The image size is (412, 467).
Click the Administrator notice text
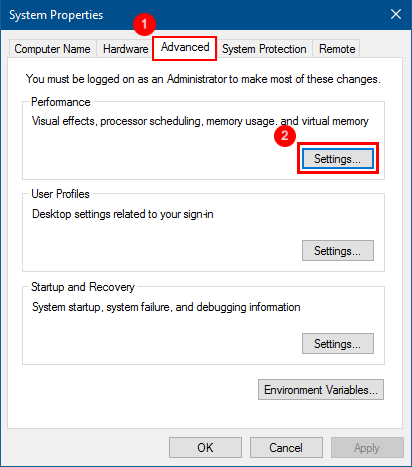coord(203,79)
